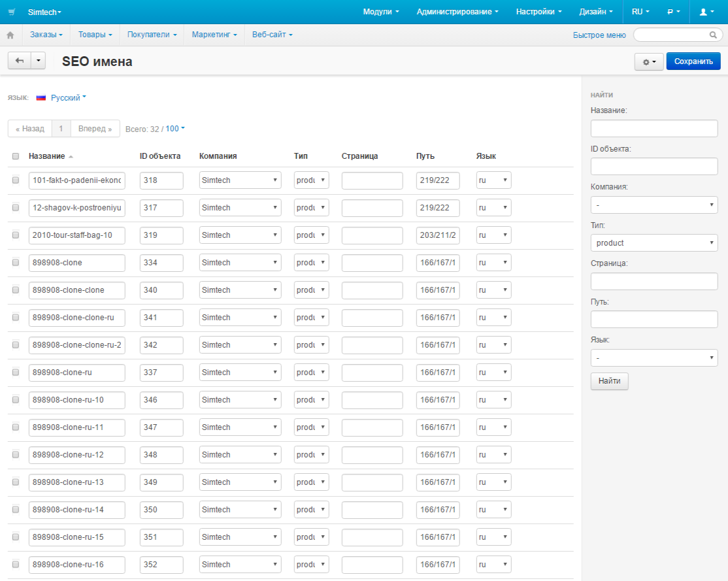Open language dropdown for object 334 row

pos(493,263)
